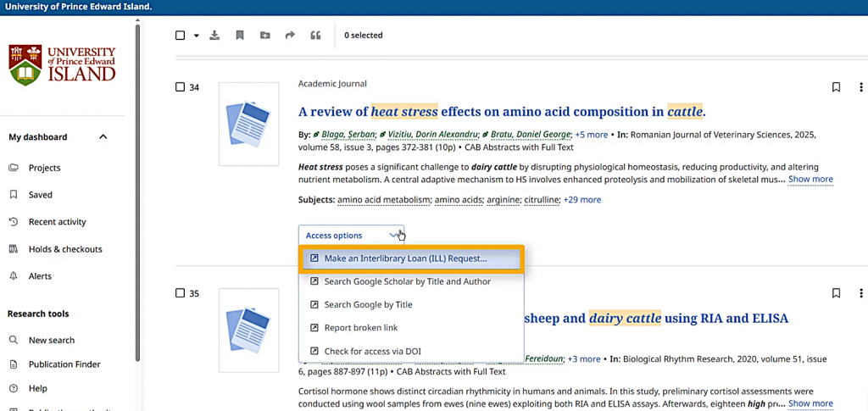Viewport: 868px width, 411px height.
Task: Select Search Google Scholar by Title and Author
Action: click(407, 281)
